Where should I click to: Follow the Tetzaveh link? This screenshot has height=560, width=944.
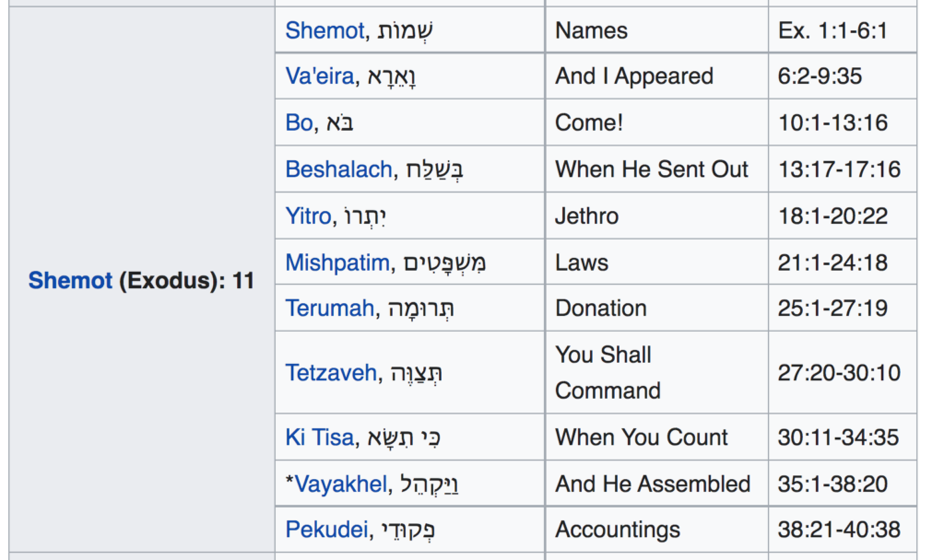tap(331, 373)
